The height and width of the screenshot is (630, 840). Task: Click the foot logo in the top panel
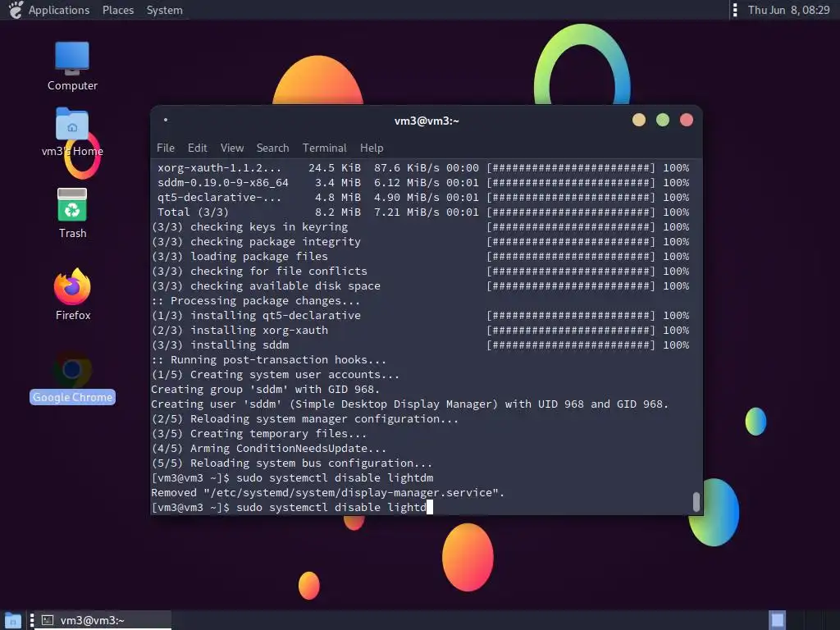pyautogui.click(x=16, y=10)
